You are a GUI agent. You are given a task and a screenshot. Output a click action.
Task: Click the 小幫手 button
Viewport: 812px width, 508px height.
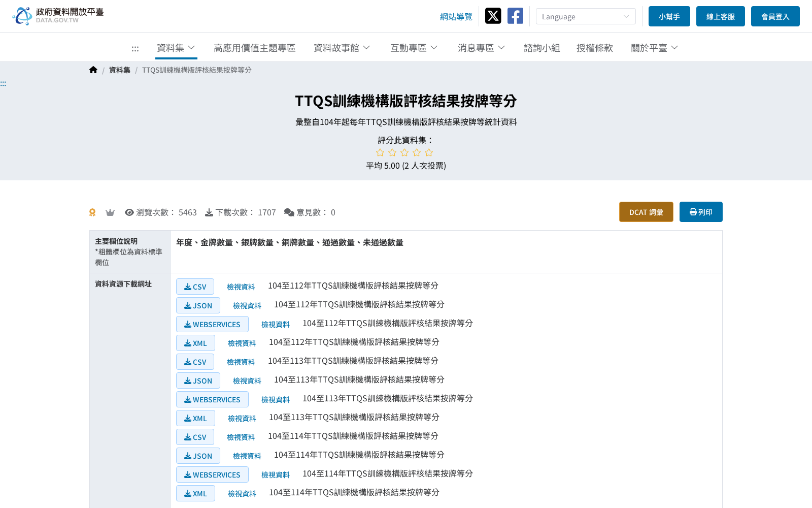[x=669, y=16]
